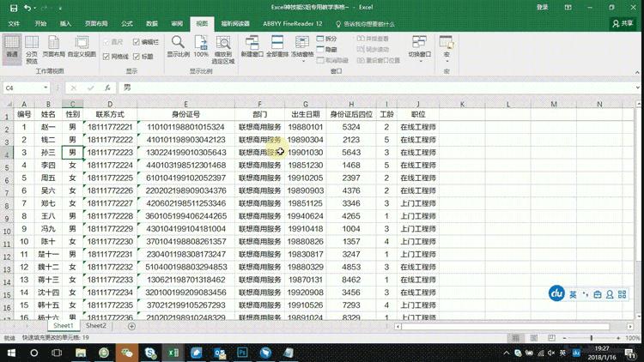Viewport: 644px width, 362px height.
Task: Switch to Normal view in status bar
Action: pyautogui.click(x=515, y=338)
